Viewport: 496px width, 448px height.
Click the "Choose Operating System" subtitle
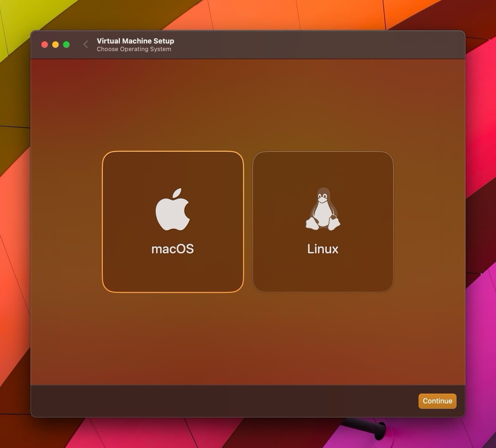134,49
